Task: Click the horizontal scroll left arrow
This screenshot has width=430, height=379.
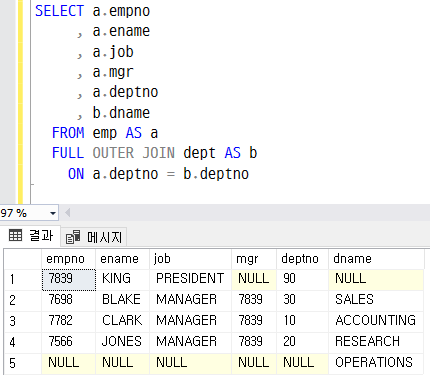Action: (68, 212)
